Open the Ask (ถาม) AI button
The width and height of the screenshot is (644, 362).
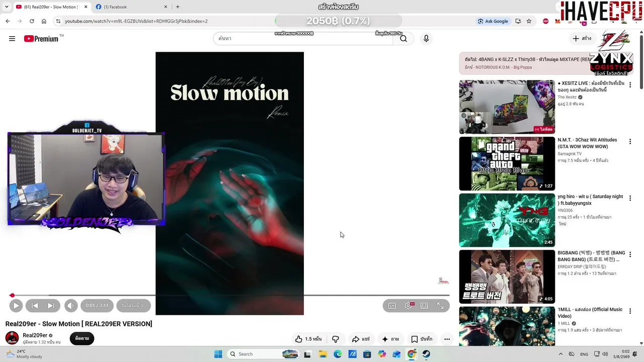[x=391, y=339]
